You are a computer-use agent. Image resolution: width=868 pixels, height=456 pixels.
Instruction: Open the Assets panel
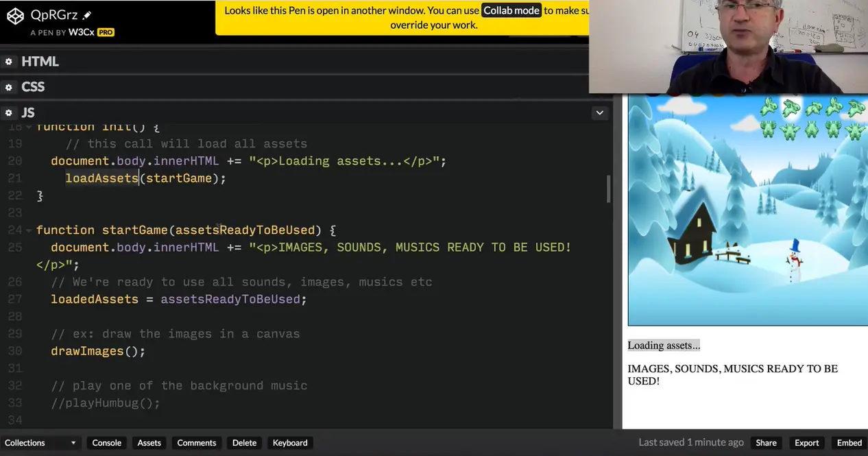(x=149, y=443)
